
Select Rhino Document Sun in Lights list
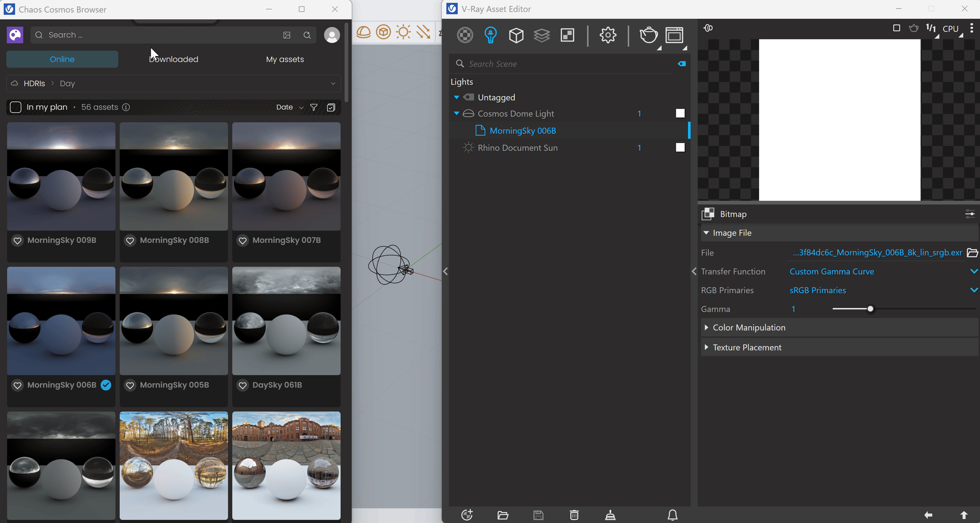tap(517, 148)
